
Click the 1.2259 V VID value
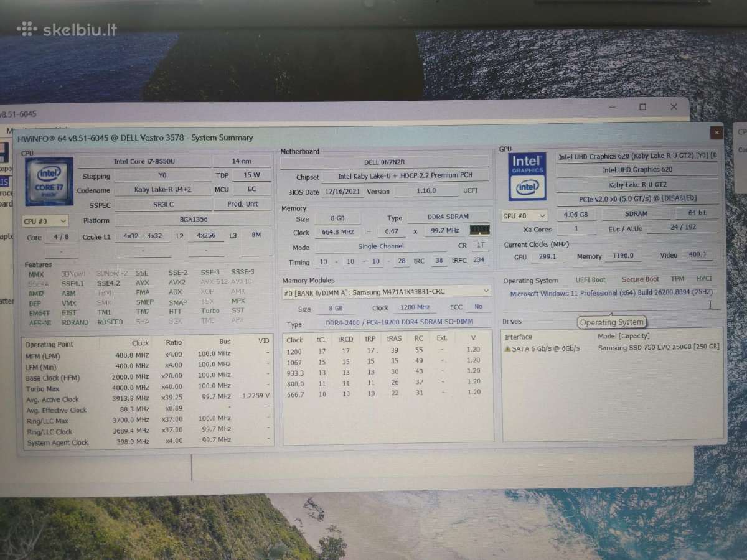tap(256, 396)
